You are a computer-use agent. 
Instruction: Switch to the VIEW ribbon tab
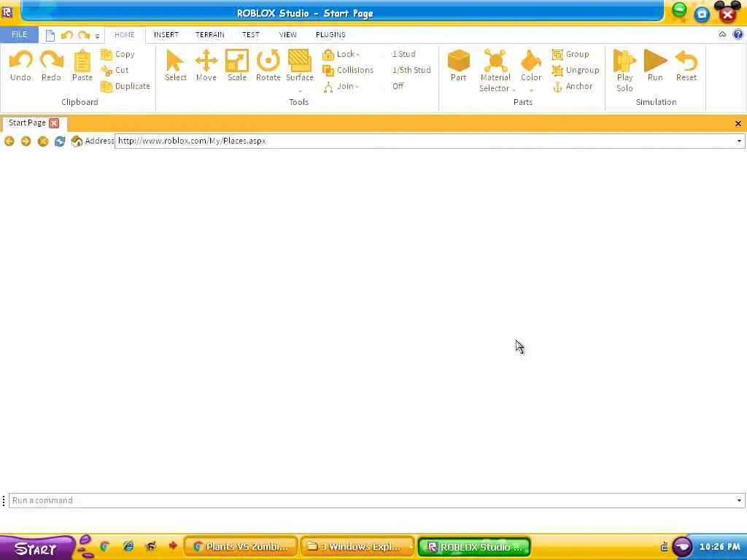click(287, 35)
